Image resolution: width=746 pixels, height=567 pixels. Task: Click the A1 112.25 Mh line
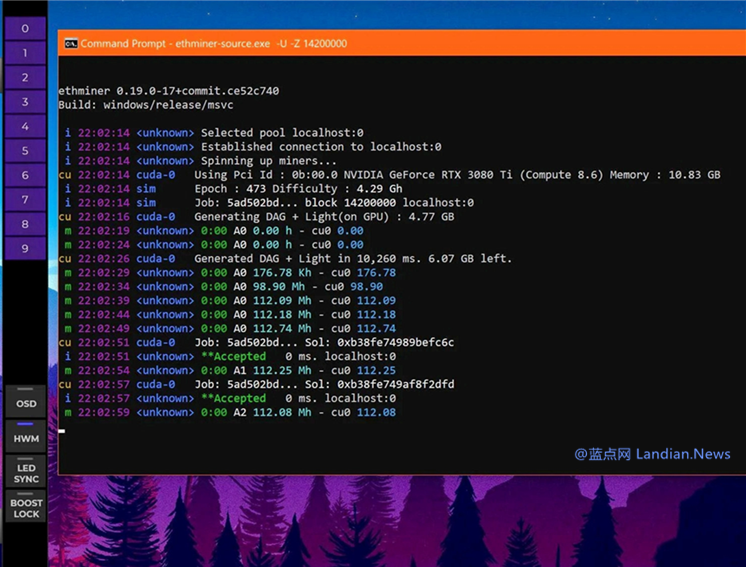pos(230,371)
